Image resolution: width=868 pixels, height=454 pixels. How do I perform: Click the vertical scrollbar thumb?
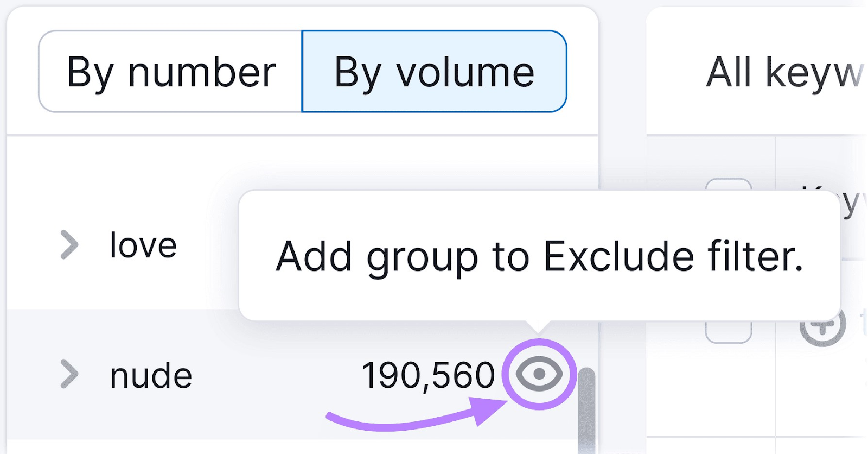pyautogui.click(x=588, y=407)
